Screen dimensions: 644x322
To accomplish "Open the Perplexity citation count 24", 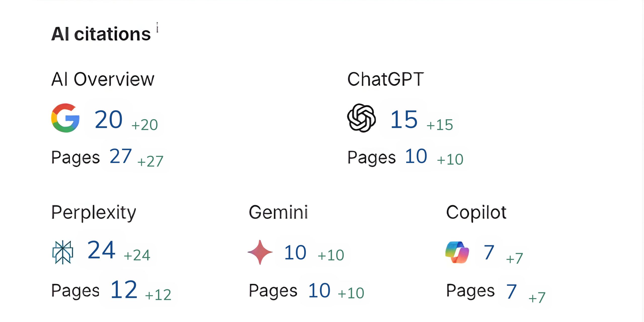I will point(101,250).
